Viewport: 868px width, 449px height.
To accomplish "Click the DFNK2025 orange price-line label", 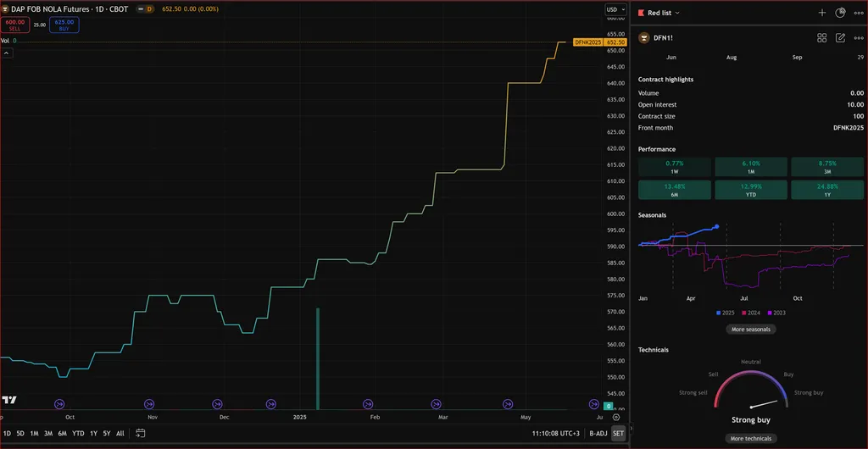I will point(587,42).
